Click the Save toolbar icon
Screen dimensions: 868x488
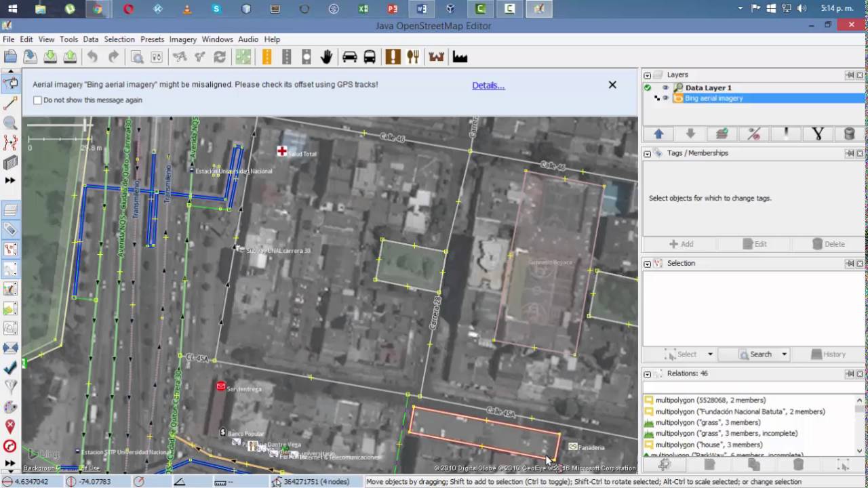click(31, 57)
